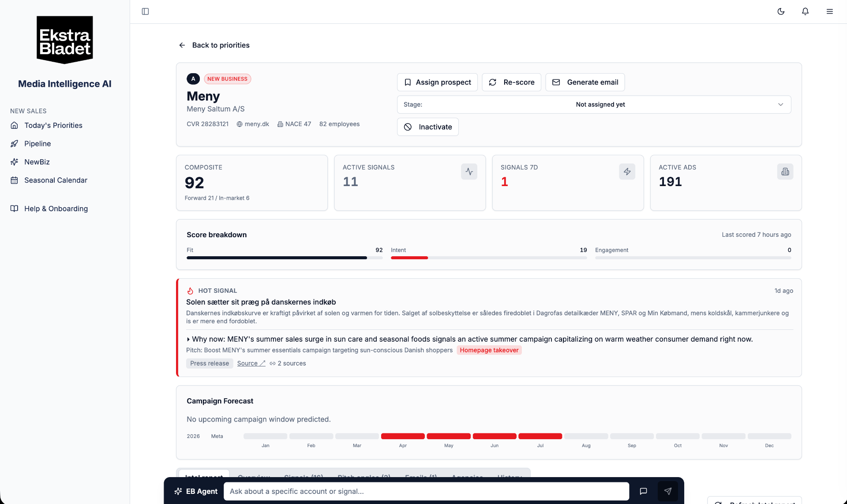Click the A grade badge
Image resolution: width=847 pixels, height=504 pixels.
tap(193, 79)
